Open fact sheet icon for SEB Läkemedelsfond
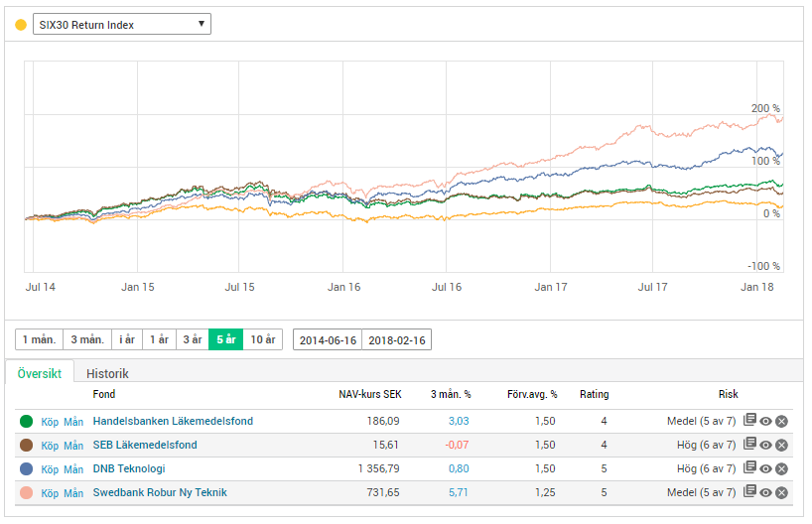The image size is (812, 524). [750, 445]
